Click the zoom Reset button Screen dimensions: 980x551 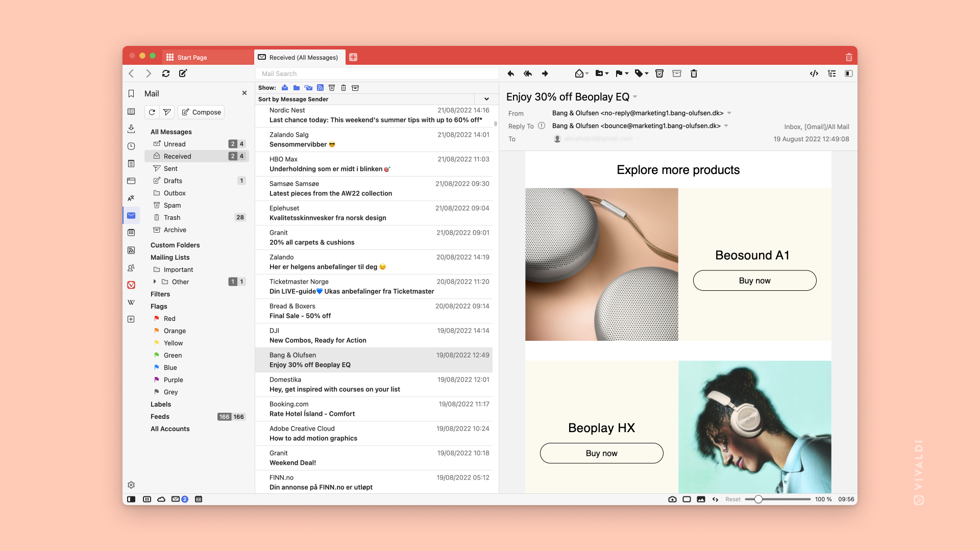[x=733, y=499]
